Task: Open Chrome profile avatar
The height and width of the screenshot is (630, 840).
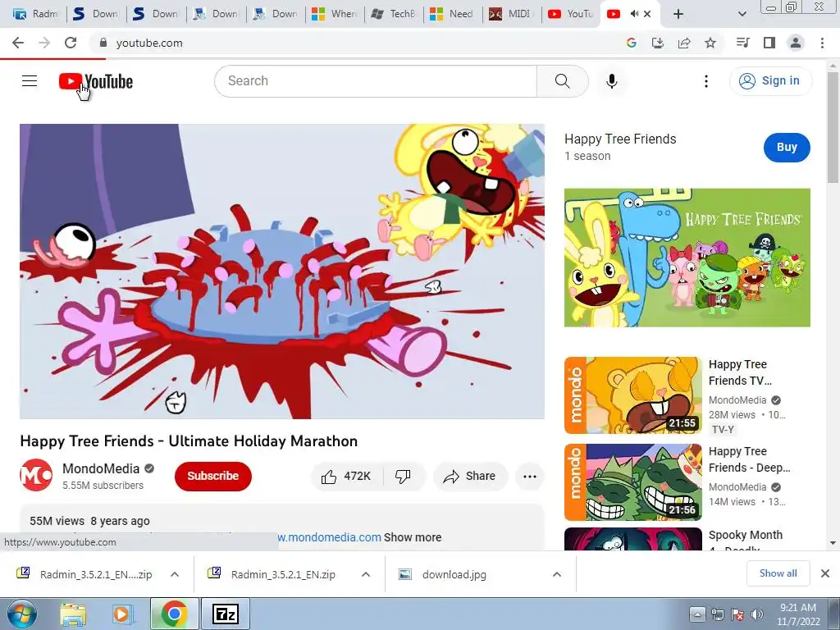Action: pyautogui.click(x=796, y=43)
